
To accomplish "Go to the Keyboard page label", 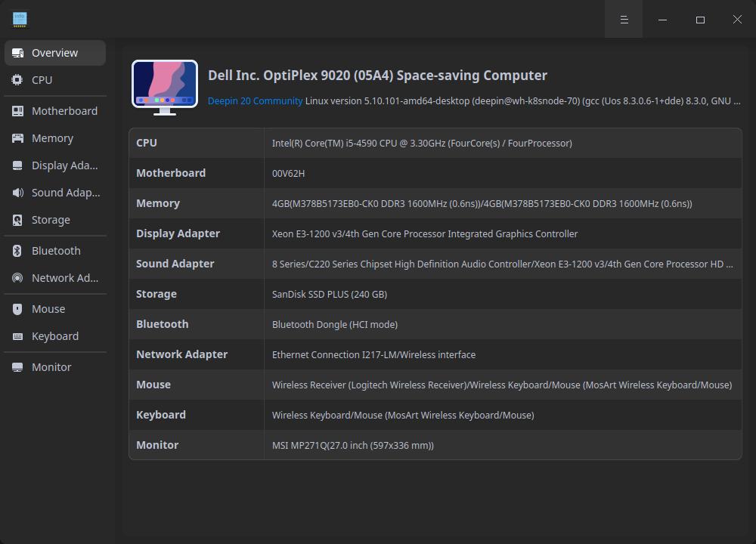I will [55, 336].
